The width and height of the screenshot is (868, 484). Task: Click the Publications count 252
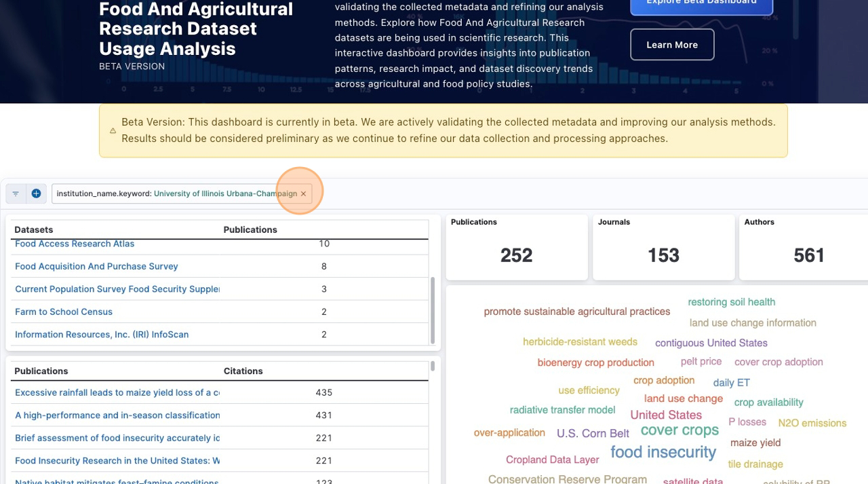click(517, 255)
